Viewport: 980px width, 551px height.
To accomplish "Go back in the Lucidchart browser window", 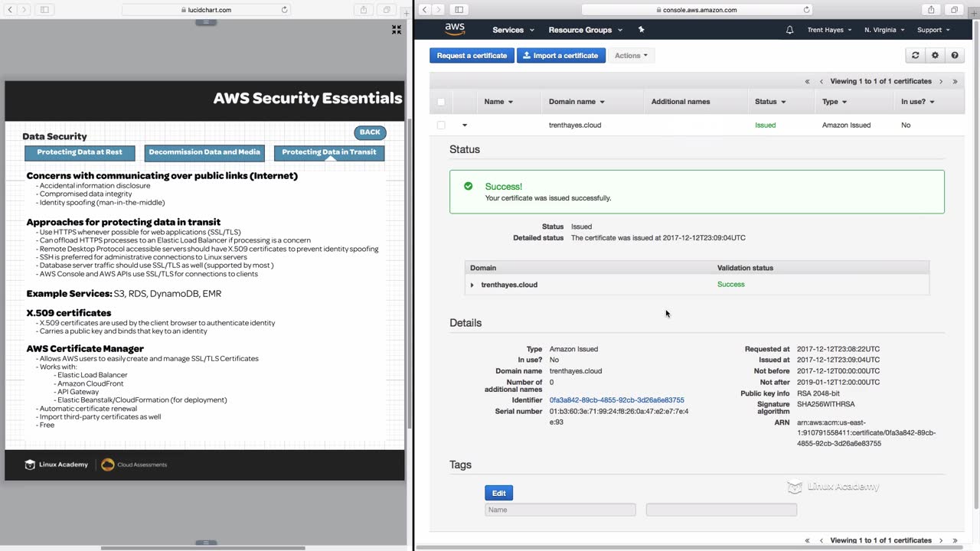I will point(10,10).
